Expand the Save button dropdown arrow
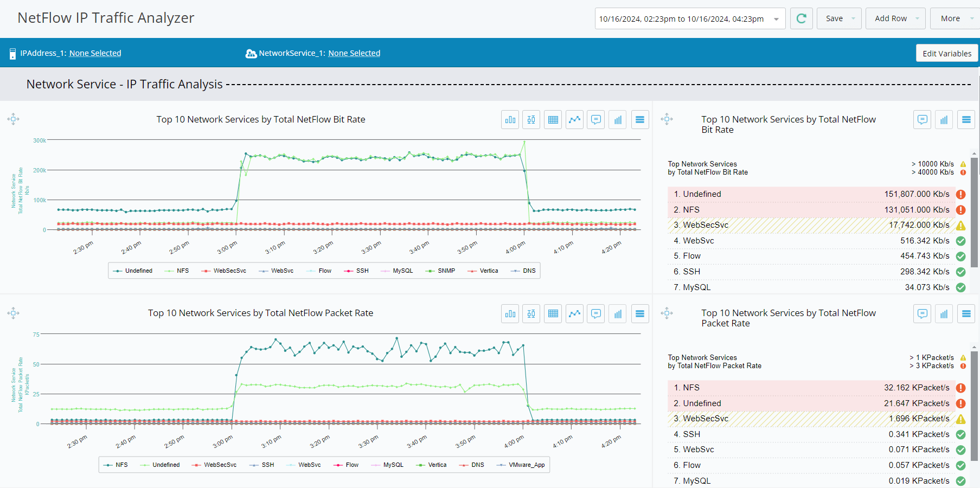This screenshot has height=488, width=980. (853, 18)
